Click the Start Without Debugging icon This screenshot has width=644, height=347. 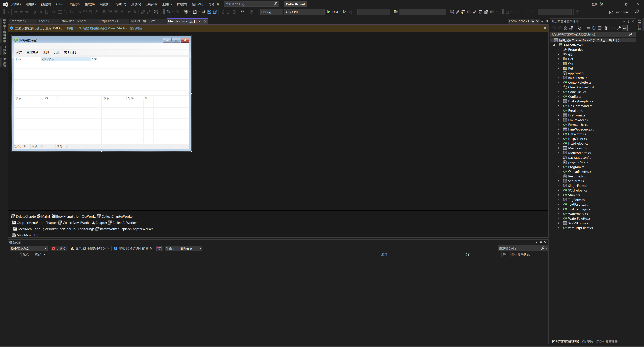344,12
